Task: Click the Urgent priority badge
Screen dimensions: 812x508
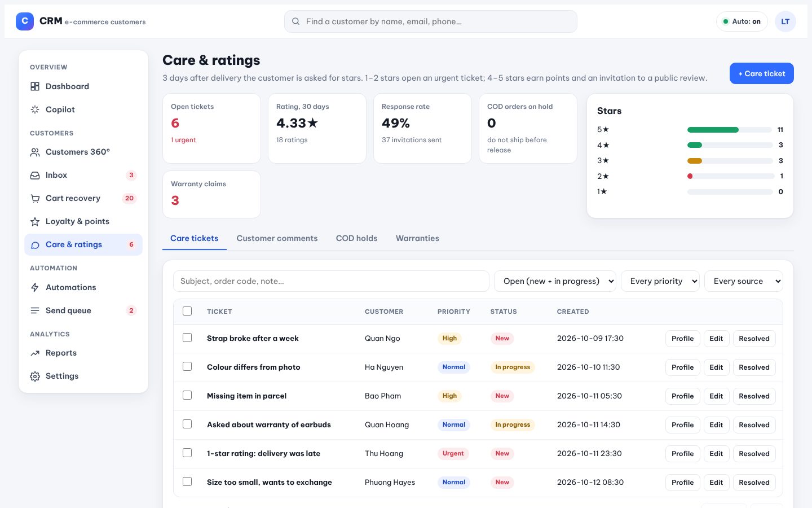Action: [453, 453]
